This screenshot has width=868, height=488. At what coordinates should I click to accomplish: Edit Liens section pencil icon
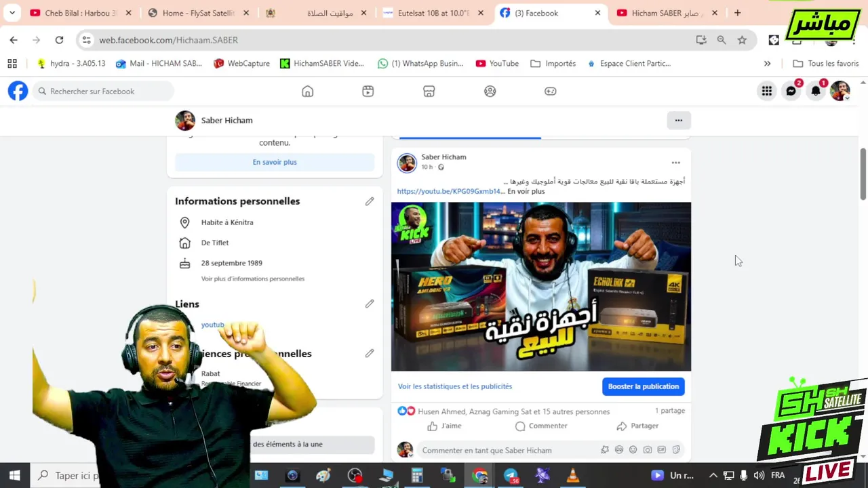370,304
